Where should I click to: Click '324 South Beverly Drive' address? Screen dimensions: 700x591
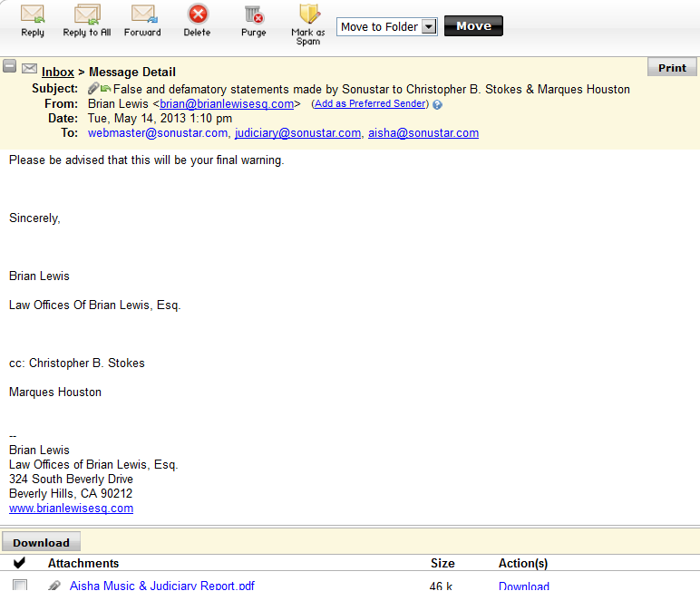coord(71,479)
